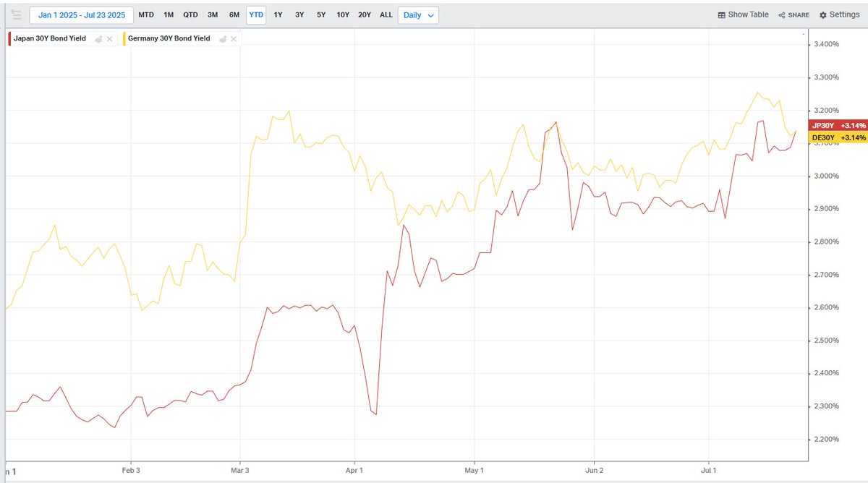868x483 pixels.
Task: Click the 2.600% y-axis label
Action: [x=826, y=308]
